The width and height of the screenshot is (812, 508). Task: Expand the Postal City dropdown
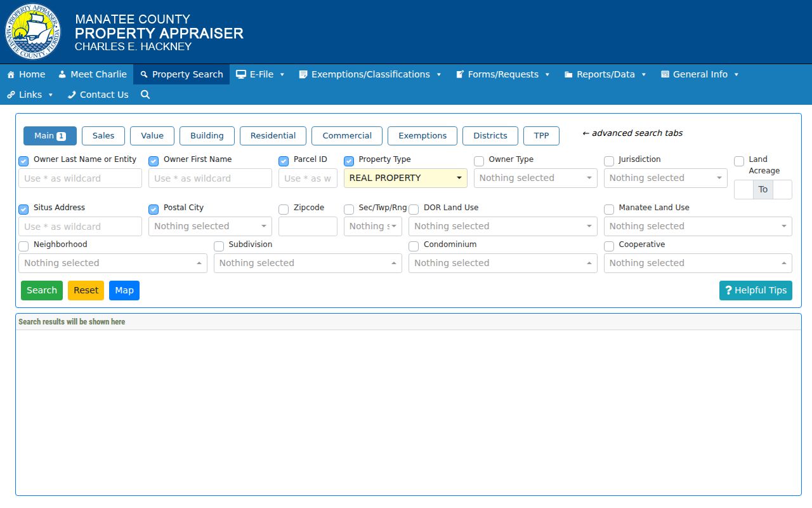(210, 226)
